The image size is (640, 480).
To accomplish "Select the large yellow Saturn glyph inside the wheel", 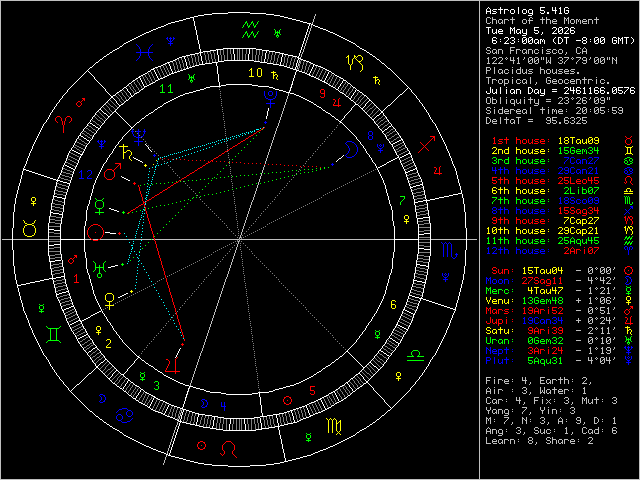I will 126,152.
